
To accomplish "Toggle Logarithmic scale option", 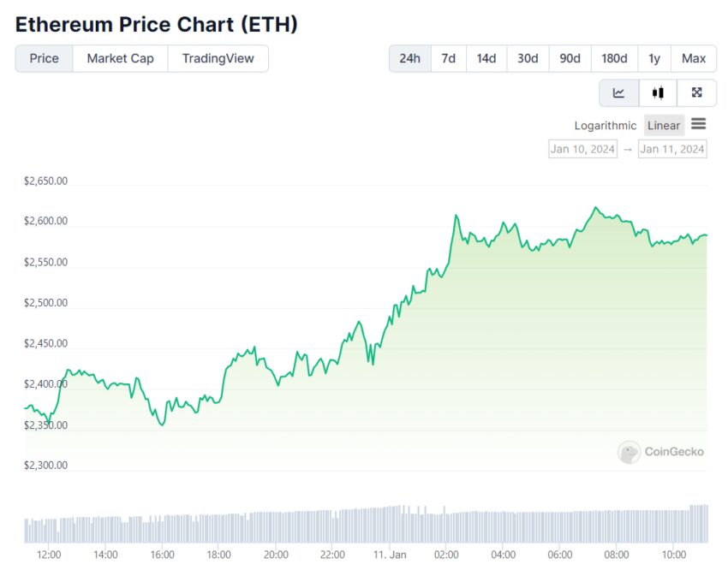I will pyautogui.click(x=606, y=126).
